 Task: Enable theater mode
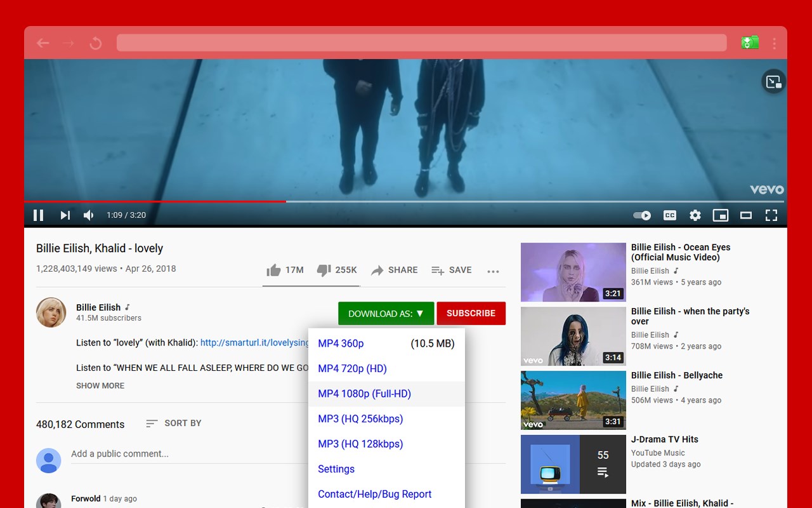(x=746, y=215)
